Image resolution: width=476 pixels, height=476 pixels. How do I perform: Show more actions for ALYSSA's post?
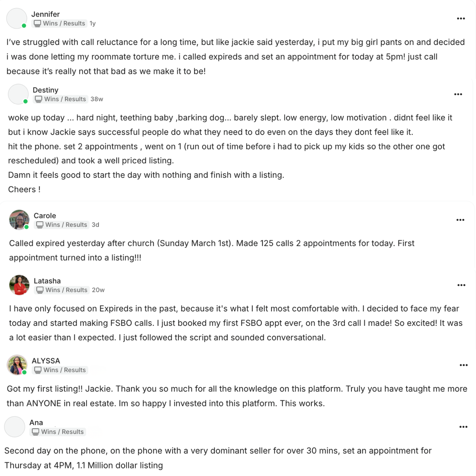tap(463, 365)
